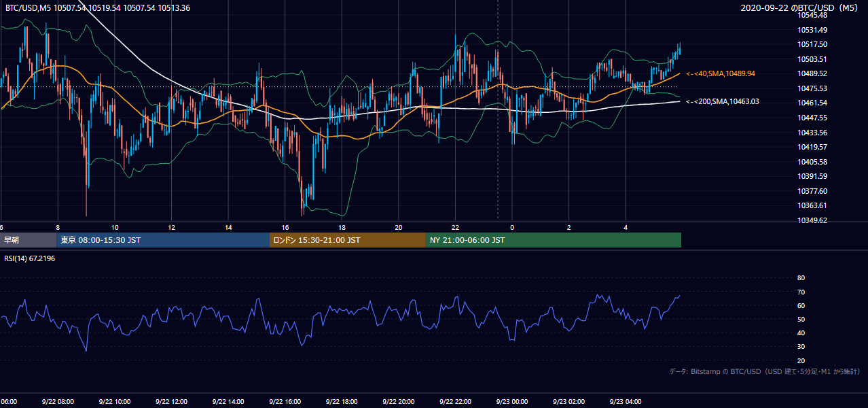Click price axis label 10489.52
The width and height of the screenshot is (868, 408).
812,73
